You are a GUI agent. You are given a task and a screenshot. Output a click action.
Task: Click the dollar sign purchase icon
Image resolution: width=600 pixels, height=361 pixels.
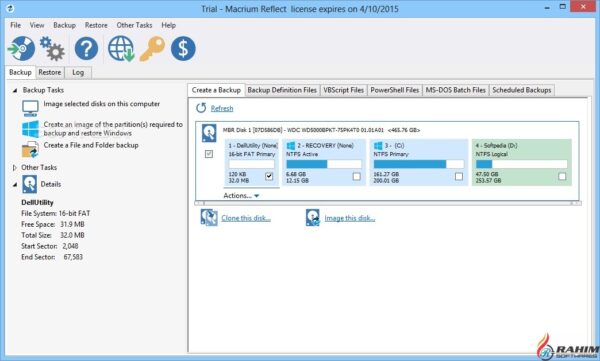point(183,49)
